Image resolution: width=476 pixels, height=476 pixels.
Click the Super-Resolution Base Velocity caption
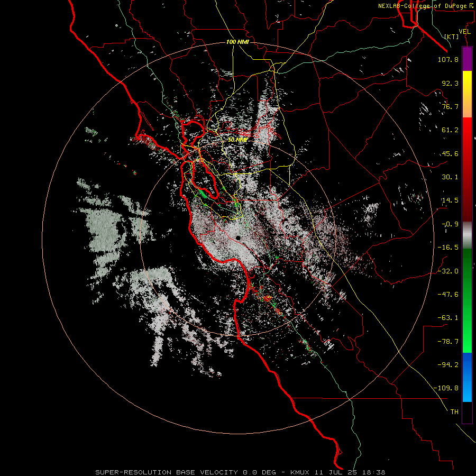240,472
